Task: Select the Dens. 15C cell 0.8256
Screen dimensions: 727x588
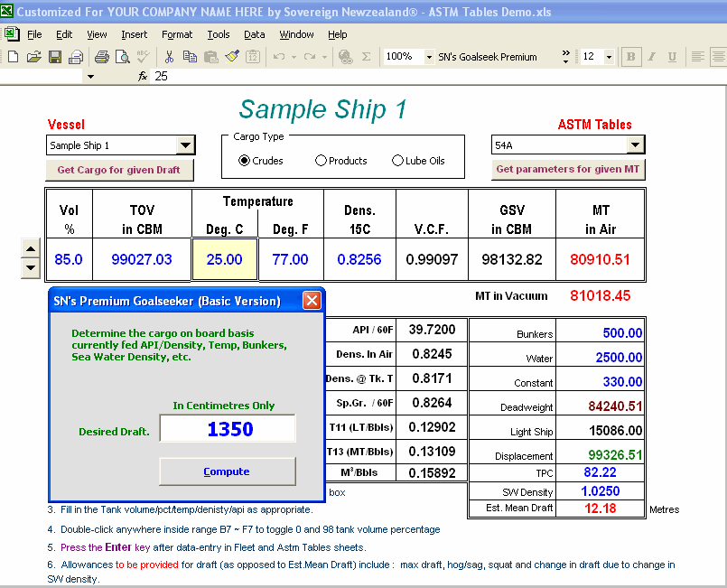Action: pos(359,259)
